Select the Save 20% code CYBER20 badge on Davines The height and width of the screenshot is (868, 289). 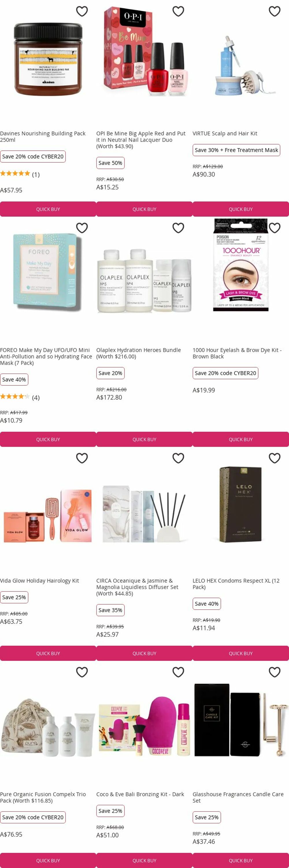[33, 157]
